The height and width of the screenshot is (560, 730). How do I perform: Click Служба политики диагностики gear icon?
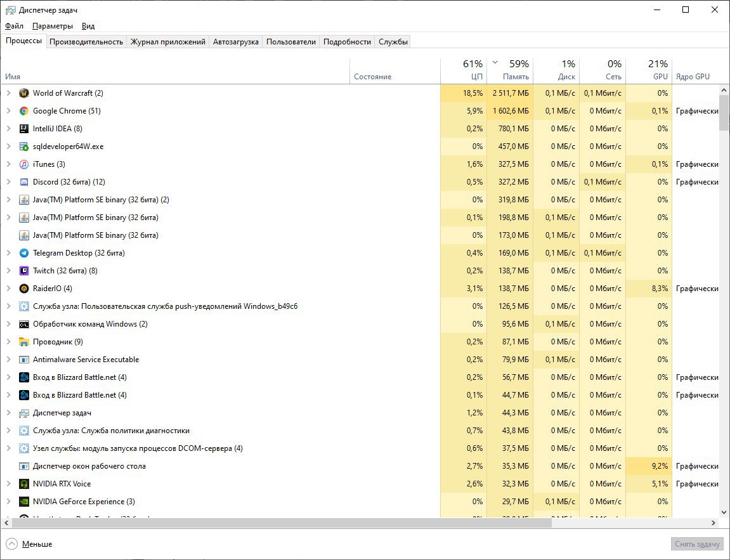23,431
